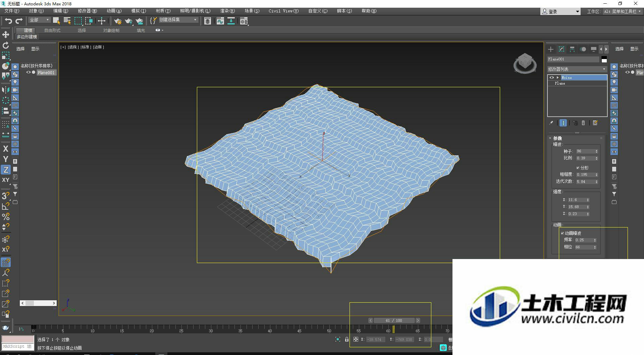Pin the modifier stack
Image resolution: width=644 pixels, height=355 pixels.
coord(551,123)
